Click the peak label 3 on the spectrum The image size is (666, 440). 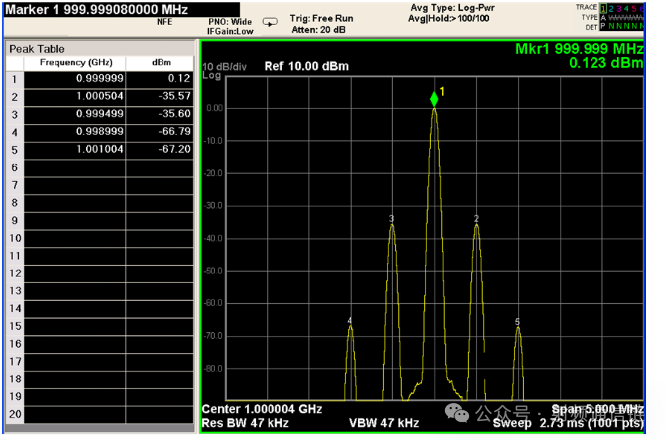click(391, 218)
